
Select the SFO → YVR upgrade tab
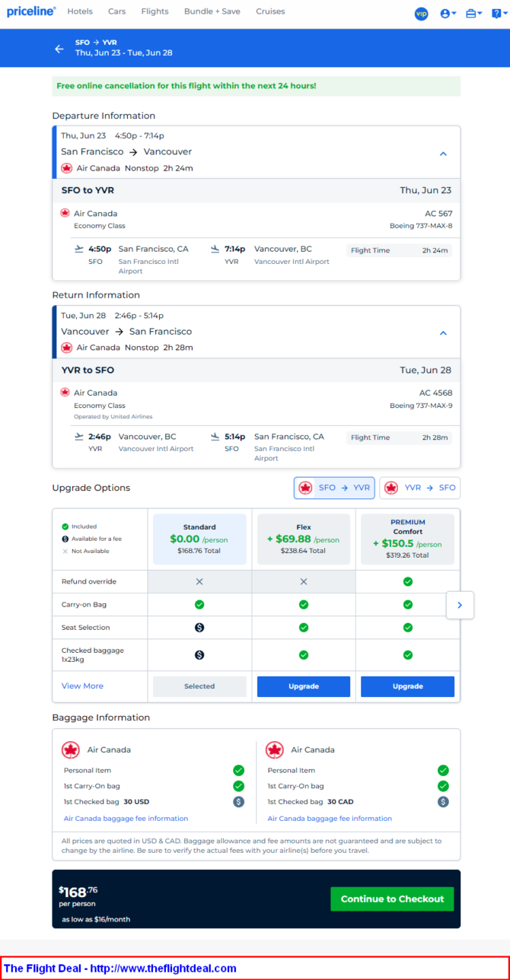click(334, 488)
